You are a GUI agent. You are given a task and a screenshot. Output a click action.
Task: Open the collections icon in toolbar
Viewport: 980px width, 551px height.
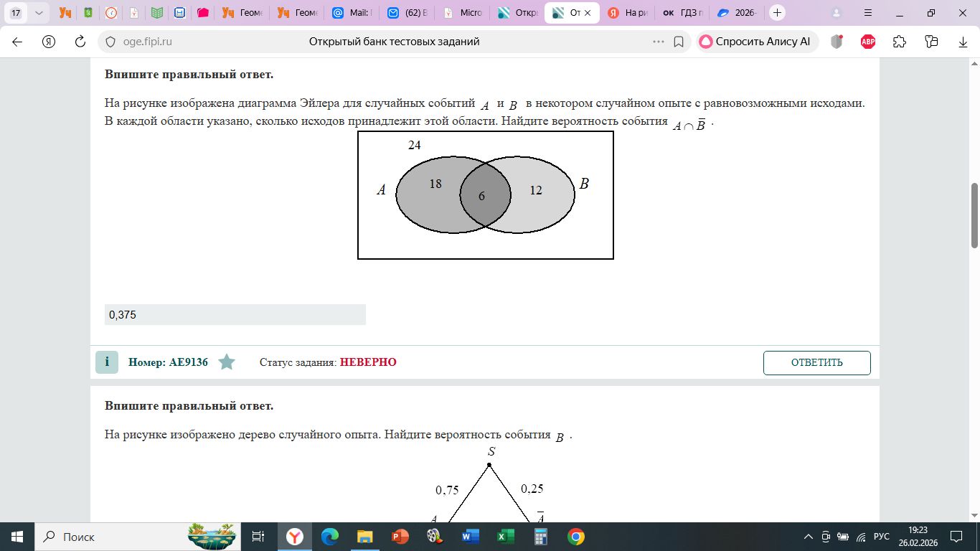[931, 42]
